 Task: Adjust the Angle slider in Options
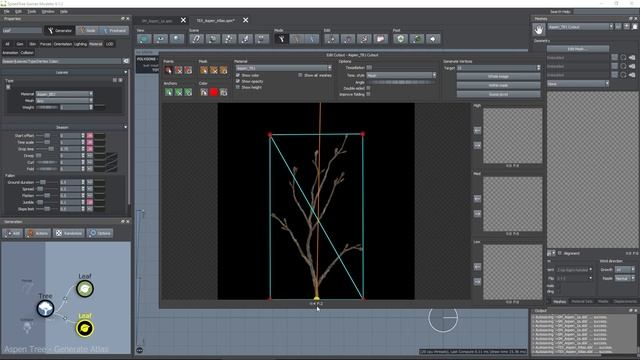click(x=401, y=82)
